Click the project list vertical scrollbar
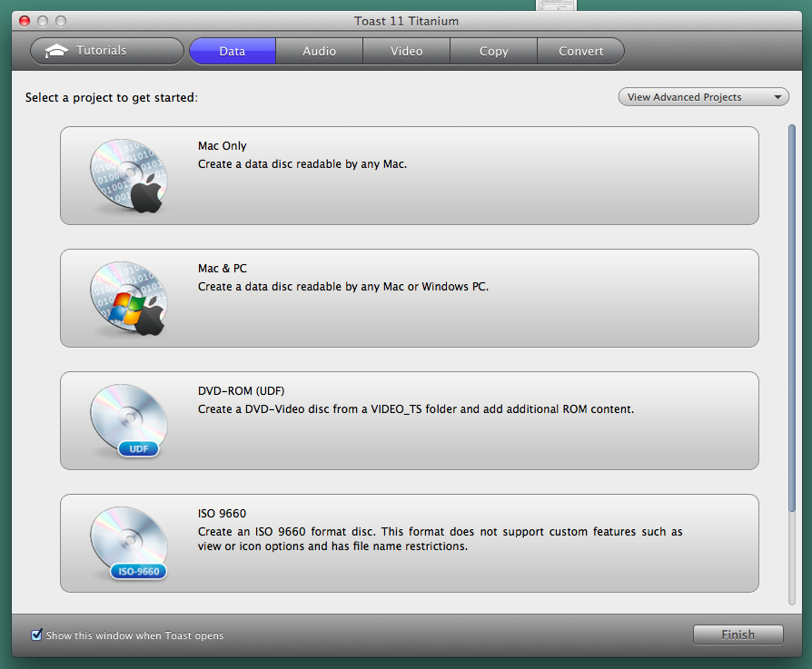812x669 pixels. click(791, 319)
